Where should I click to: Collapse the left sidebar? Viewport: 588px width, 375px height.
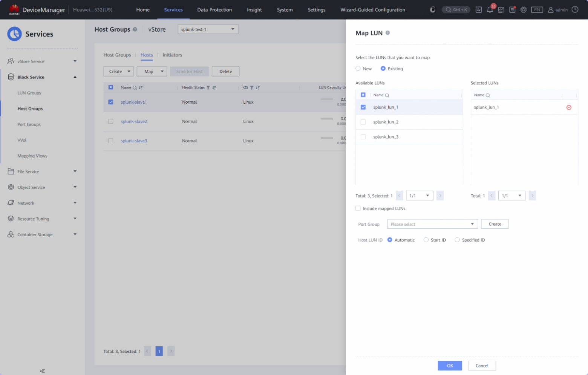click(x=42, y=371)
